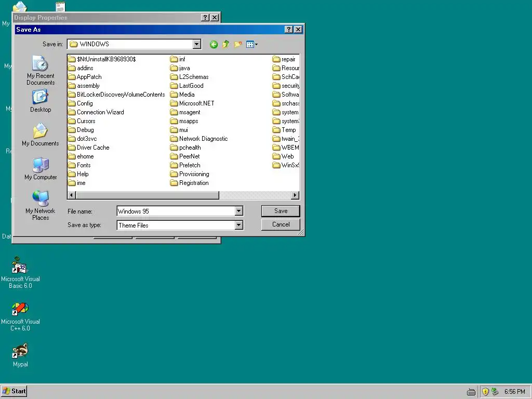Select the Temp folder

pyautogui.click(x=284, y=129)
